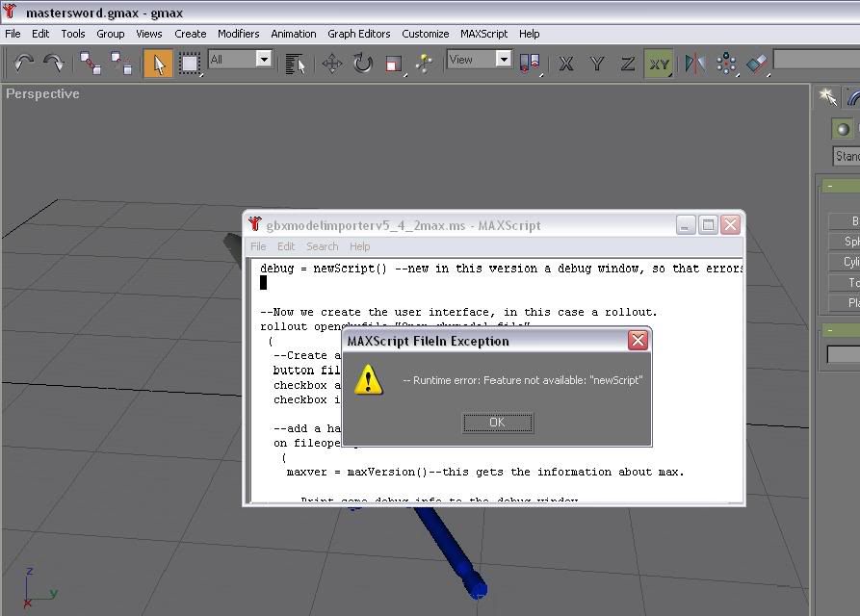Open the gmax Help menu
Image resolution: width=860 pixels, height=616 pixels.
[x=530, y=34]
